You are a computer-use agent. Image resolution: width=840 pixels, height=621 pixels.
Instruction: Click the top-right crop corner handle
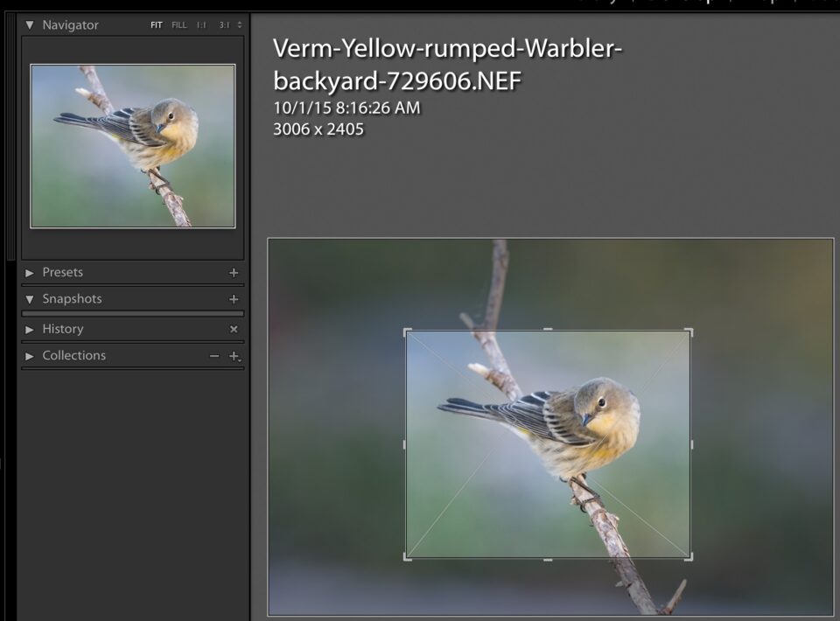[689, 331]
